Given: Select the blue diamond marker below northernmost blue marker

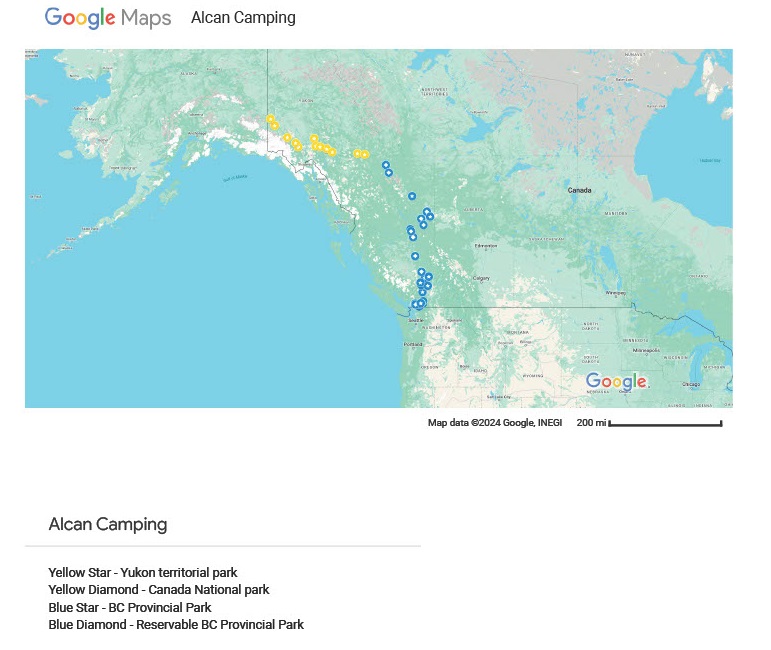Looking at the screenshot, I should (388, 173).
